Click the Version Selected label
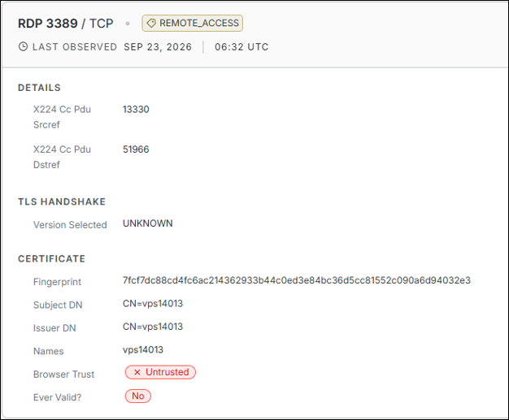Viewport: 509px width, 420px height. click(70, 225)
